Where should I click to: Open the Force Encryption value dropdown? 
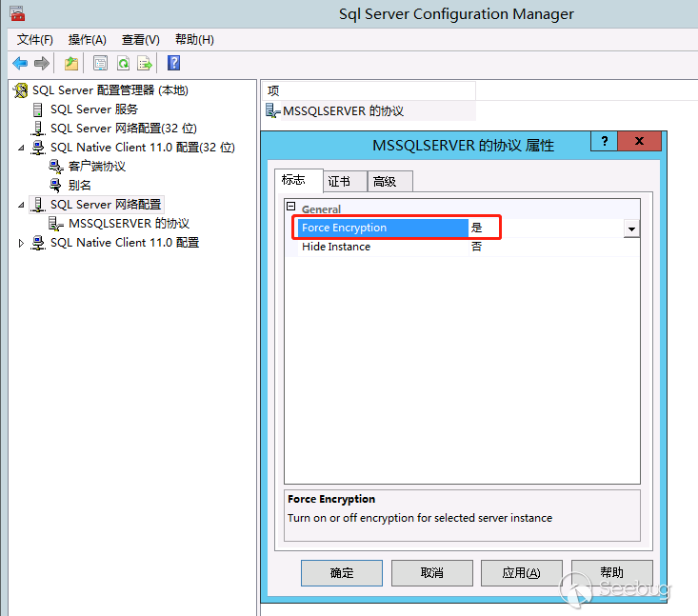631,229
